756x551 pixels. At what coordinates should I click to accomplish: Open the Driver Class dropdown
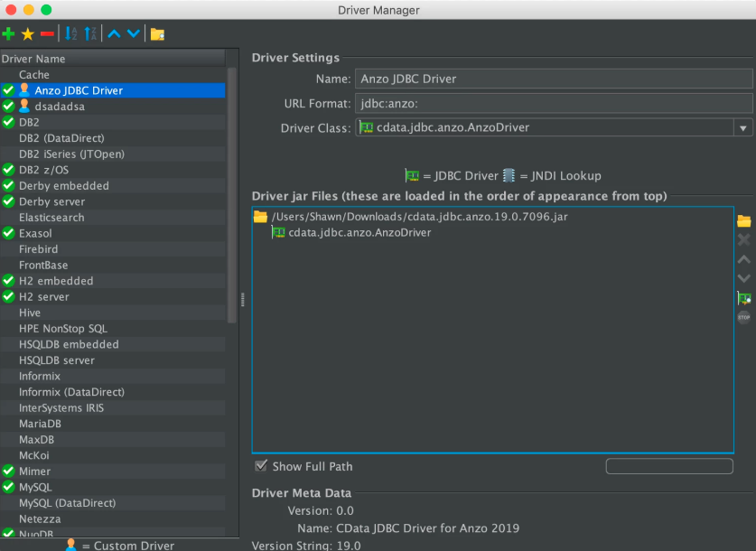[745, 129]
